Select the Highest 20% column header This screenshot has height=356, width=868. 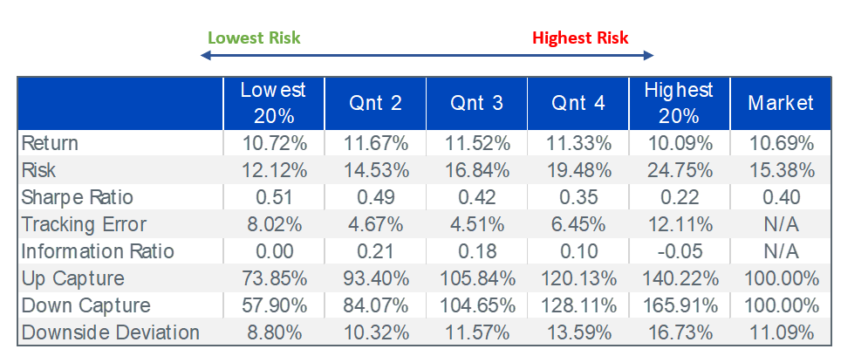click(x=680, y=104)
